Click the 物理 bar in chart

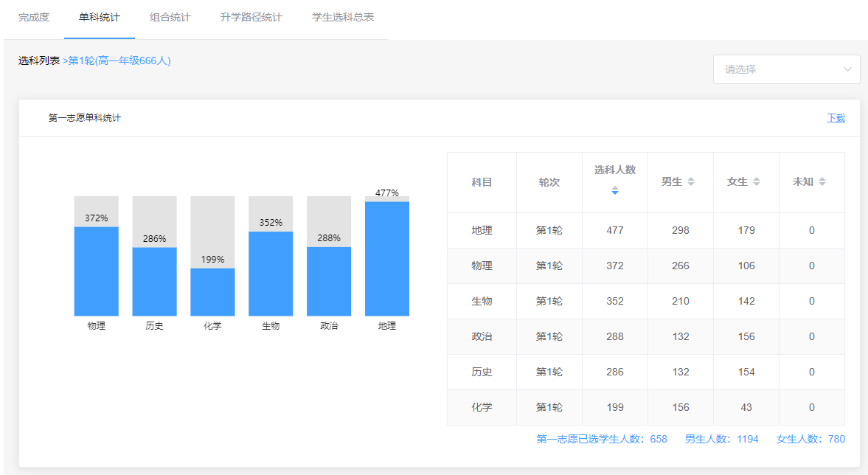click(x=97, y=271)
